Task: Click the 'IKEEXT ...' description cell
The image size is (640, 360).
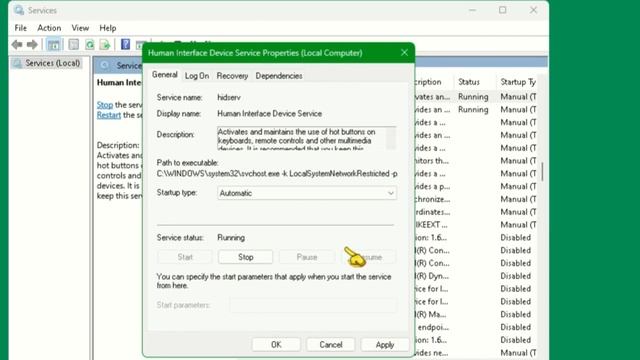Action: click(x=431, y=225)
